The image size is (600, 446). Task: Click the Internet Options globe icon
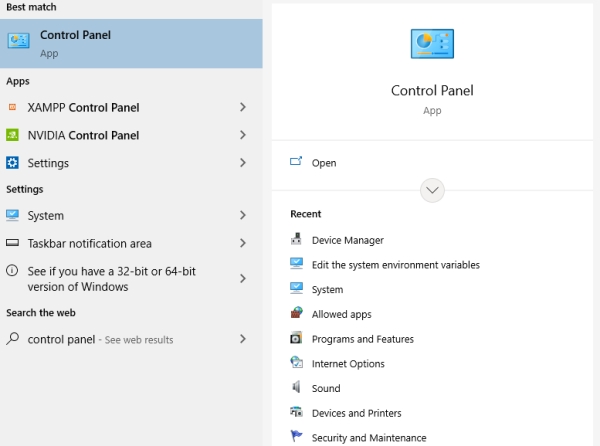(296, 363)
